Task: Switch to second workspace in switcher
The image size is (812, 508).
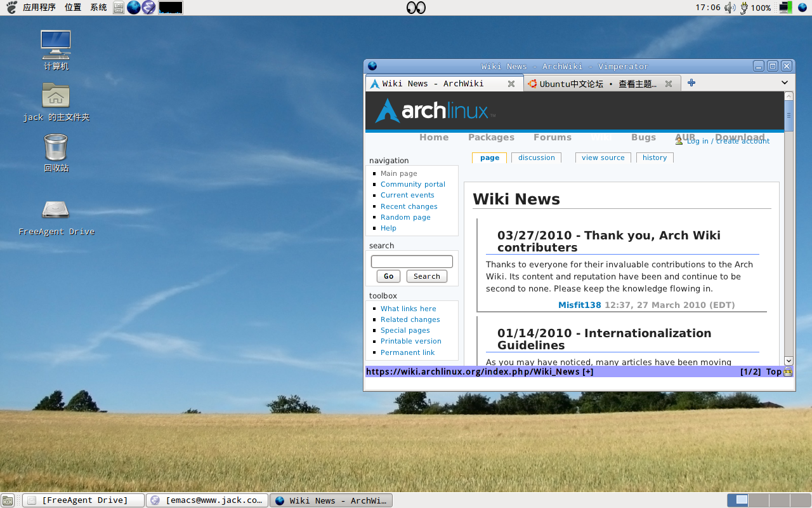Action: (x=758, y=500)
